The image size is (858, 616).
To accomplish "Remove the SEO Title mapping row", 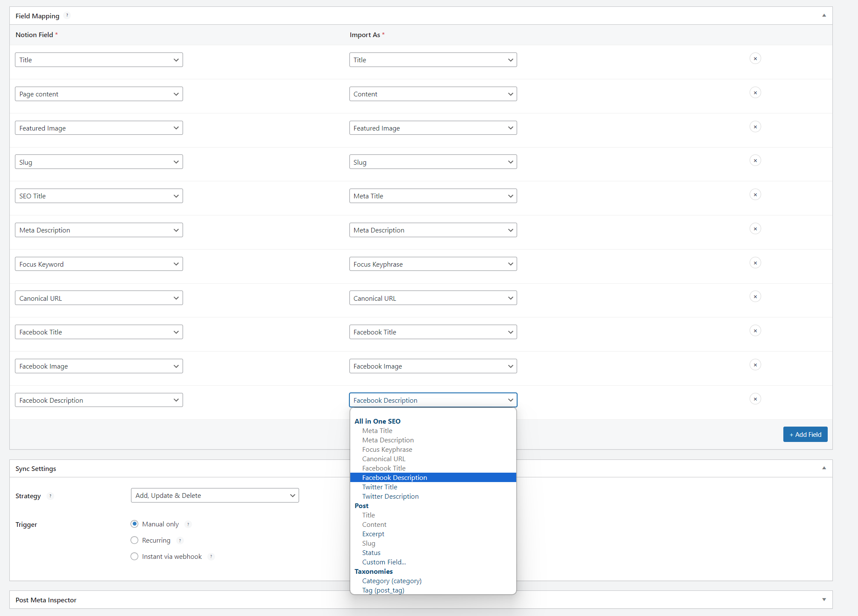I will 756,195.
